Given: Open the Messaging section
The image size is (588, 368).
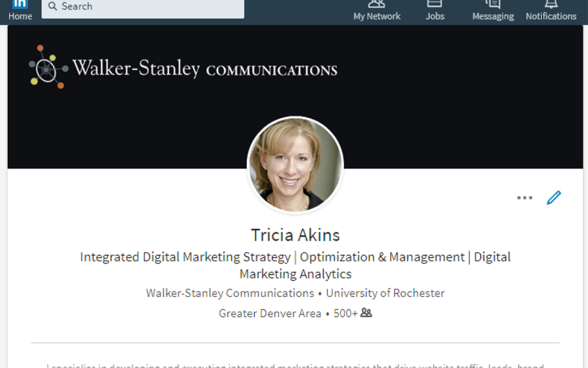Looking at the screenshot, I should [x=493, y=10].
